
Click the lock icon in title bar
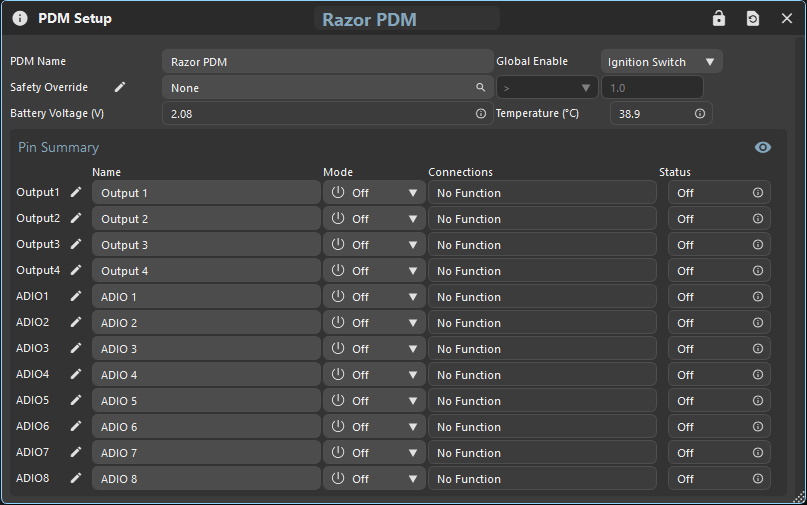pos(718,19)
